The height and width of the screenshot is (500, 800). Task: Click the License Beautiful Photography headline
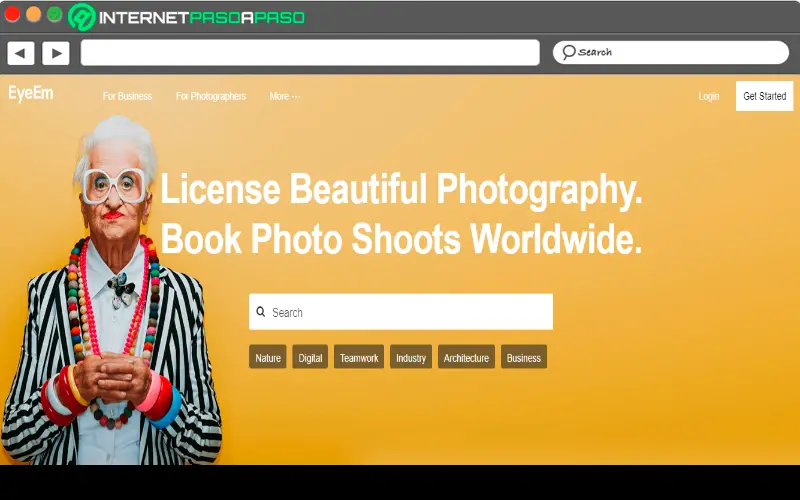point(401,190)
